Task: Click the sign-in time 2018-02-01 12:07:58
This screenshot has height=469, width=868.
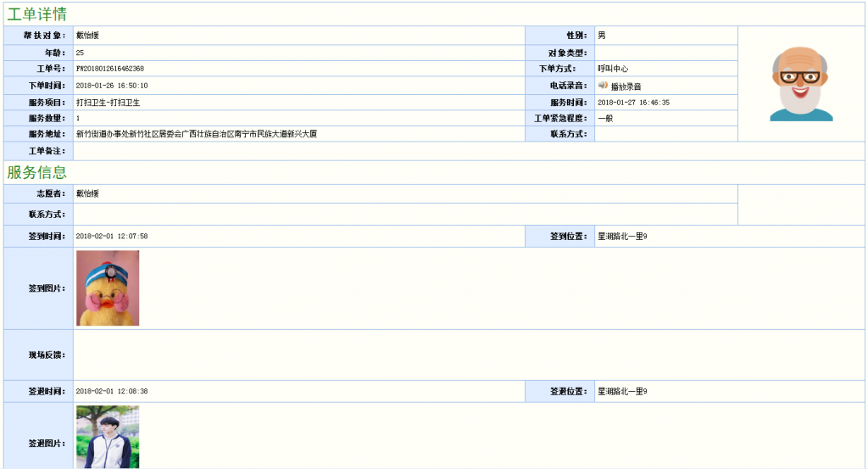Action: [x=112, y=237]
